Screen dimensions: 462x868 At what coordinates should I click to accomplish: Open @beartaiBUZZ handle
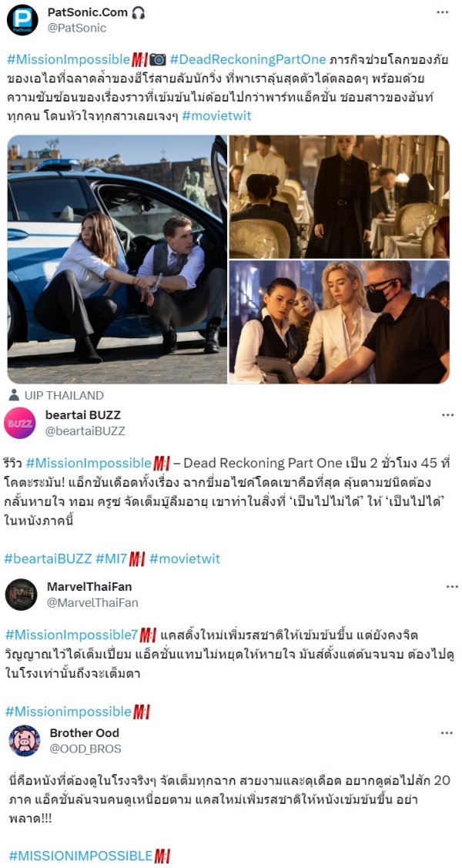click(84, 431)
